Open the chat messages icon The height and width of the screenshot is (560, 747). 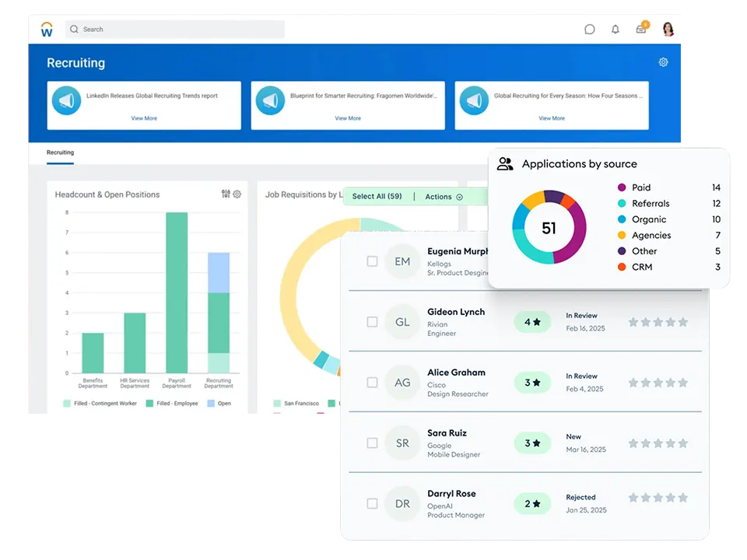click(x=590, y=30)
